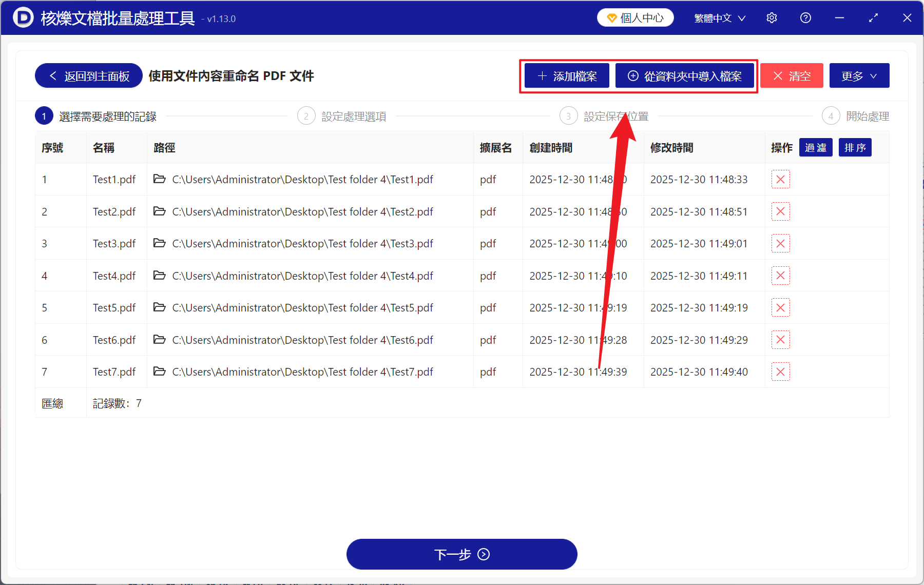This screenshot has height=585, width=924.
Task: Click the crown icon on 個人中心
Action: (x=611, y=17)
